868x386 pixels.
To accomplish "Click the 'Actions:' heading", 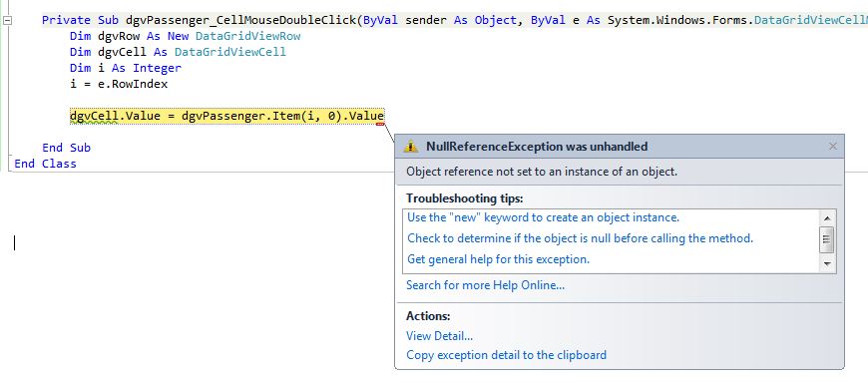I will point(428,315).
